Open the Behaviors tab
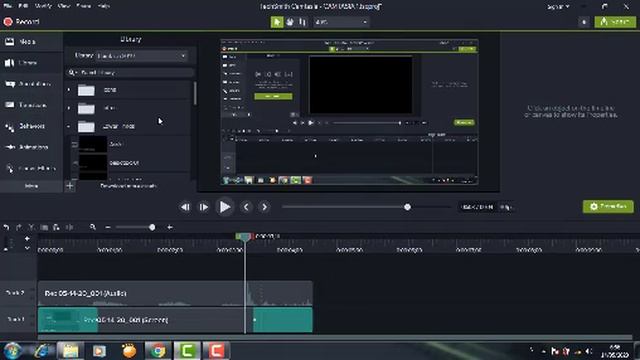640x360 pixels. [x=31, y=126]
